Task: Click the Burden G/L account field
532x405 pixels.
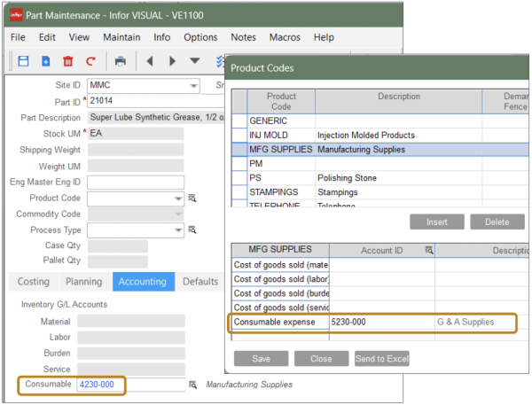Action: click(131, 353)
